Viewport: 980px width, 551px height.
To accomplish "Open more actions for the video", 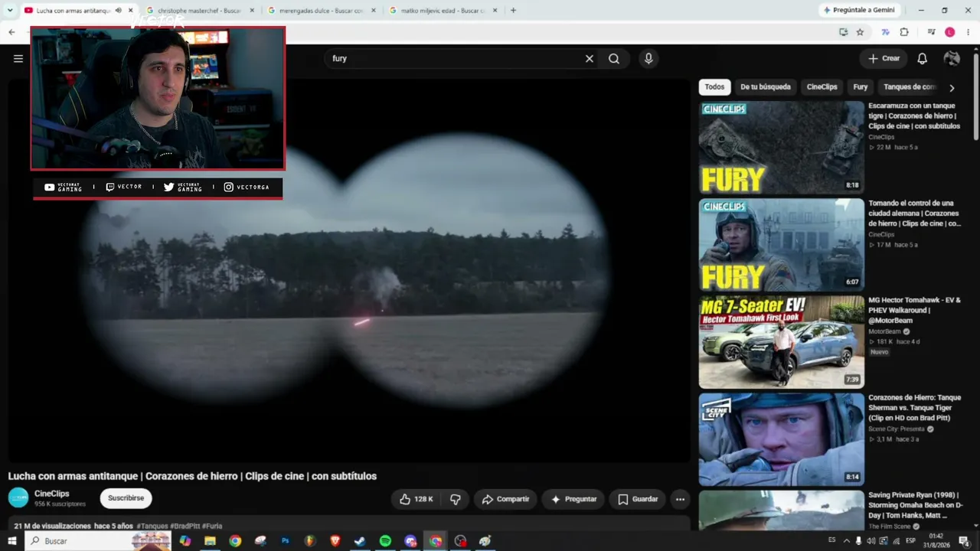I will pos(680,499).
